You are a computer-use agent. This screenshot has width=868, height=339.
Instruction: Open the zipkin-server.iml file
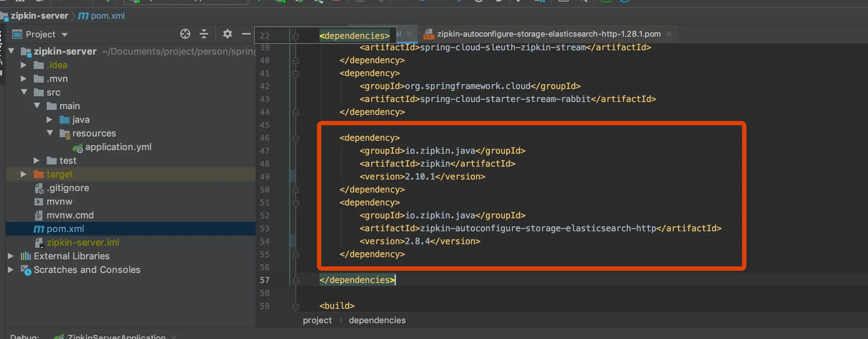click(x=83, y=242)
